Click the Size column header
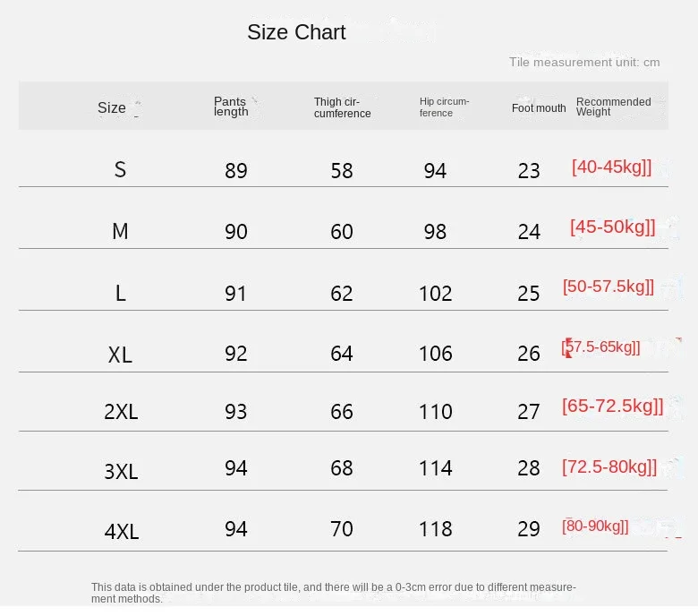 click(112, 107)
